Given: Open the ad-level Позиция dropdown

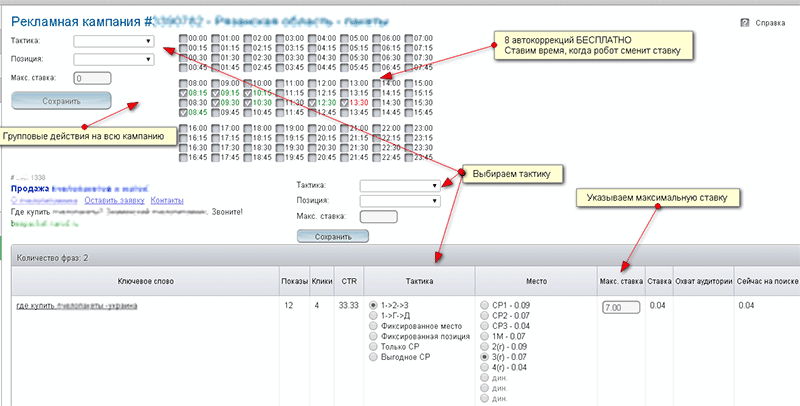Looking at the screenshot, I should tap(400, 201).
